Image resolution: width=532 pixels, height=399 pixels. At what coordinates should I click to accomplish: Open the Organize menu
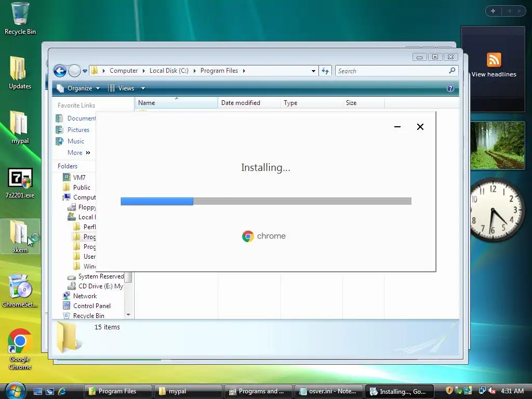click(78, 88)
